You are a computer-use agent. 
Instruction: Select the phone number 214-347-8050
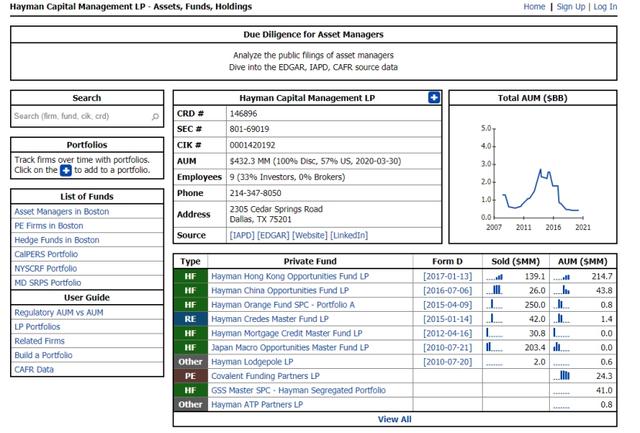[256, 193]
